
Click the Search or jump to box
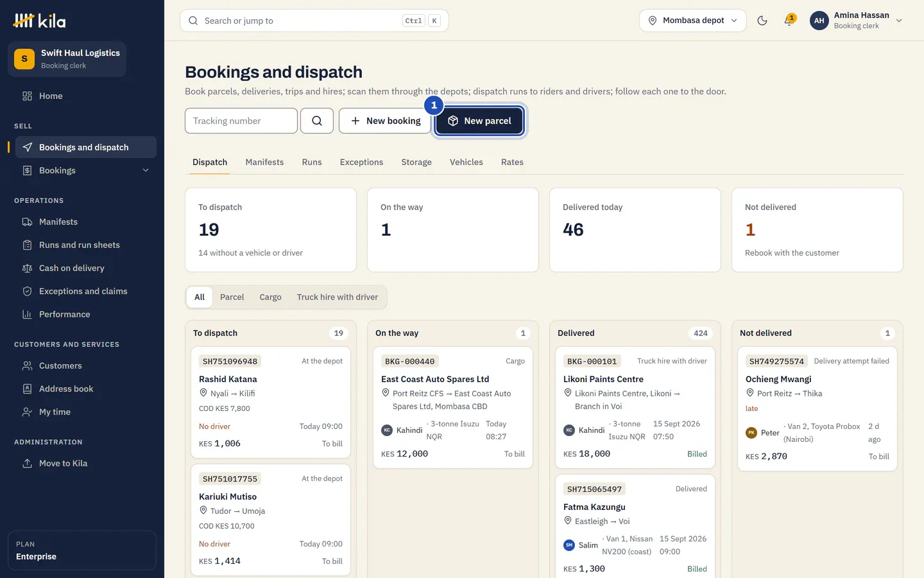[x=314, y=21]
